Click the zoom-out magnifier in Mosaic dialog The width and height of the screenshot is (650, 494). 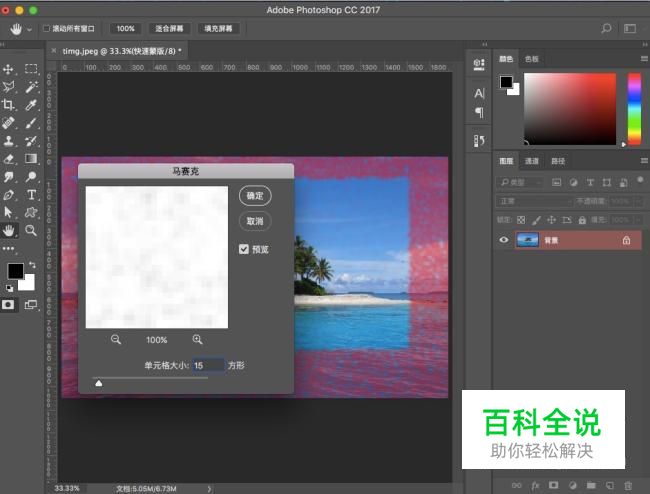(x=116, y=340)
